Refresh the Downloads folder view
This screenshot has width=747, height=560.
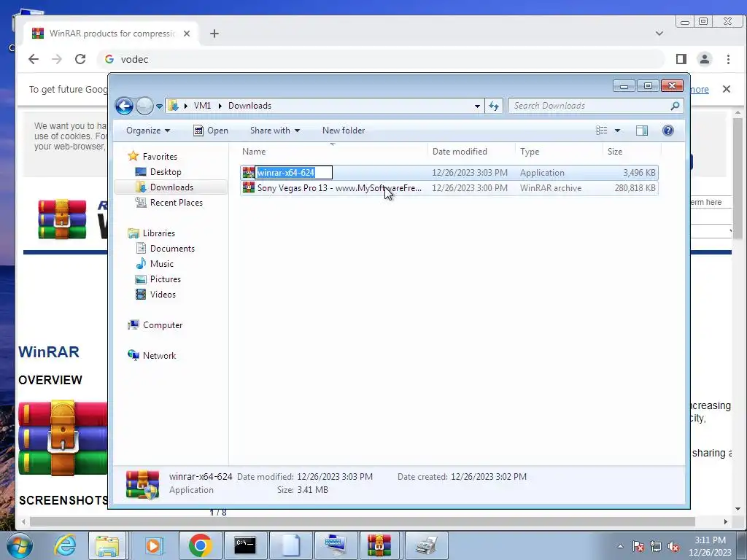494,106
